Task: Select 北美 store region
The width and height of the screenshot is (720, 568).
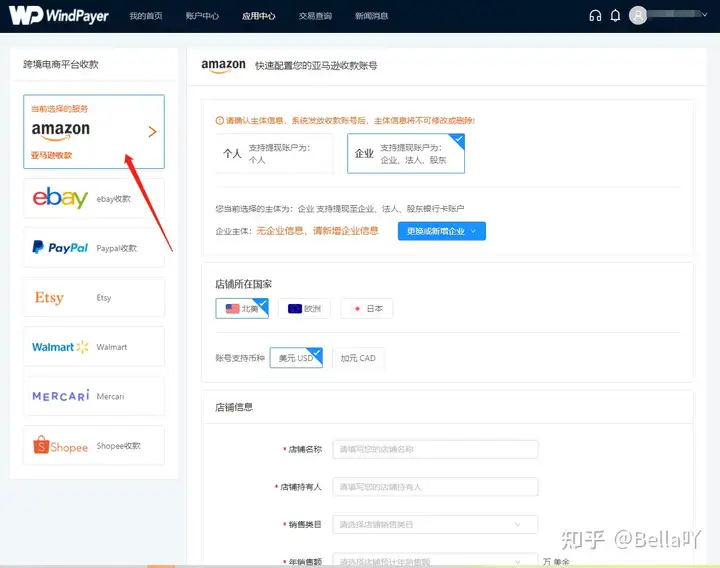Action: pos(242,309)
